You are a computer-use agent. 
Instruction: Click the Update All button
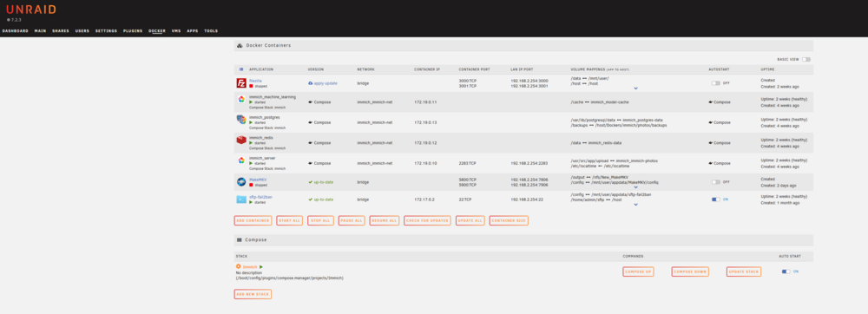[470, 220]
